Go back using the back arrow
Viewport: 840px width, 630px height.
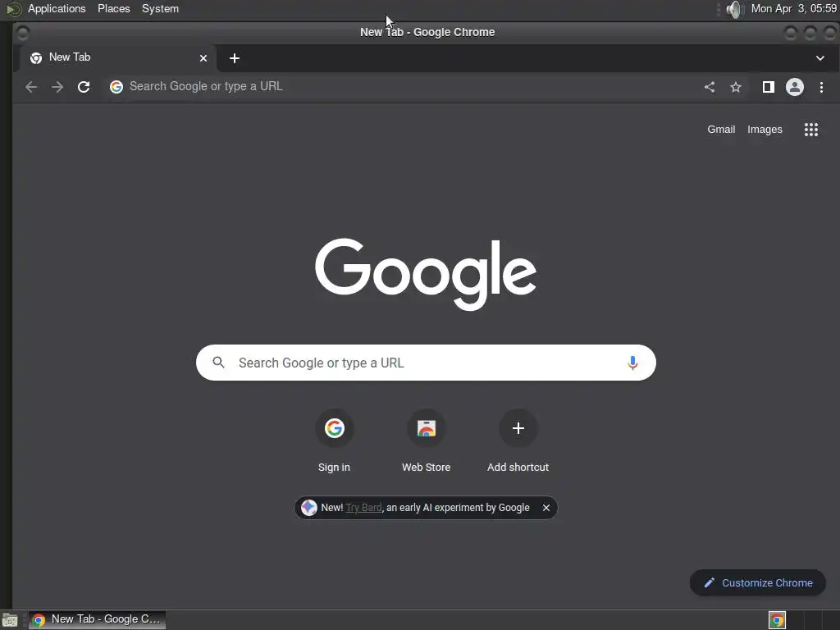pos(31,87)
